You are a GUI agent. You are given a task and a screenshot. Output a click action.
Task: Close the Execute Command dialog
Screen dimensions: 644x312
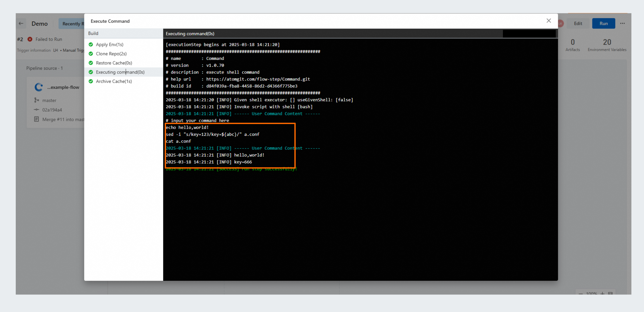(x=549, y=21)
